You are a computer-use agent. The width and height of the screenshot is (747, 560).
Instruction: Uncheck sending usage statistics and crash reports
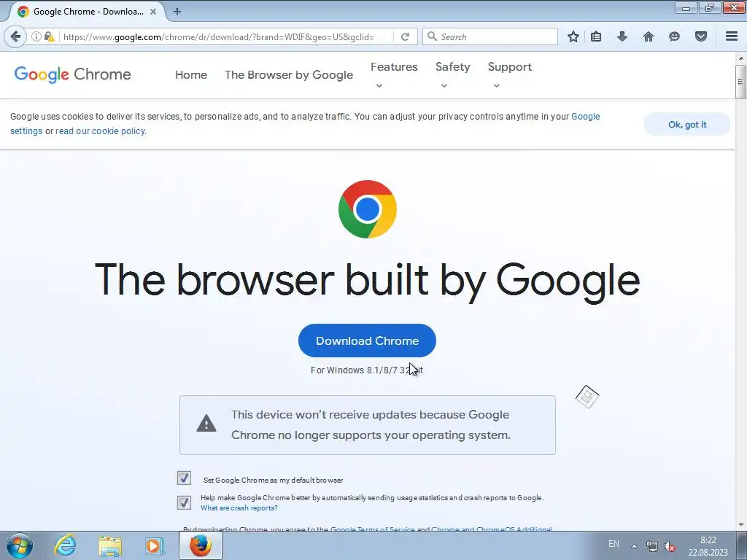184,502
